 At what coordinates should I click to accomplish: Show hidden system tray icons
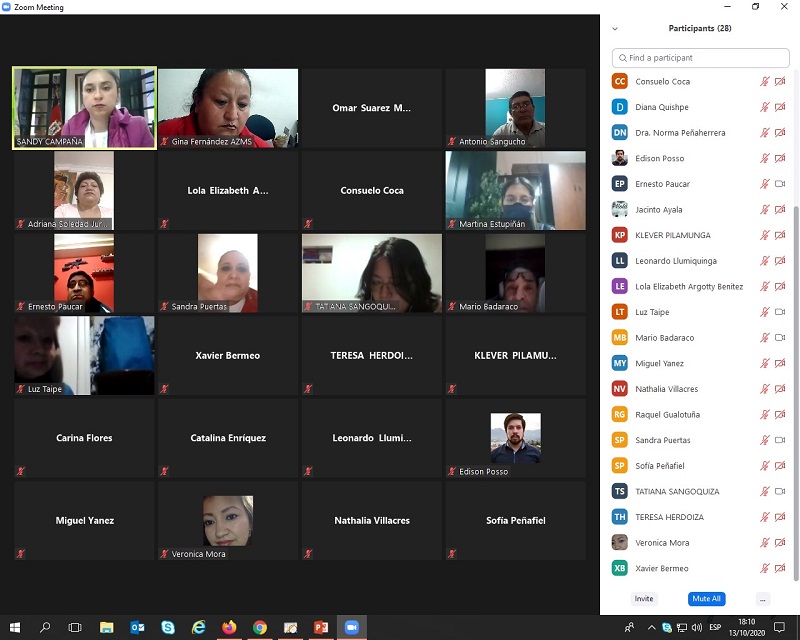point(650,627)
